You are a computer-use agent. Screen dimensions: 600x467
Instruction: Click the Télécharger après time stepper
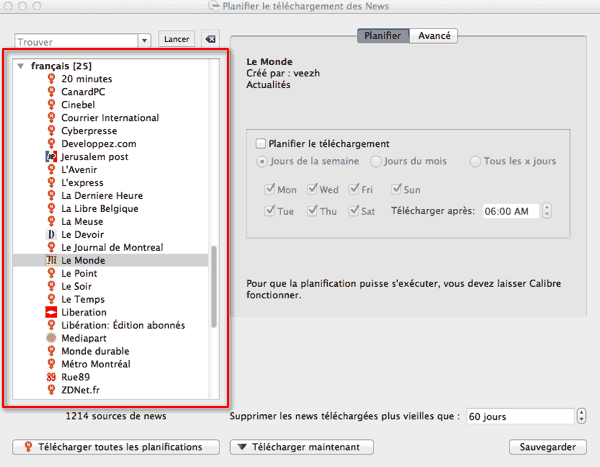(547, 211)
